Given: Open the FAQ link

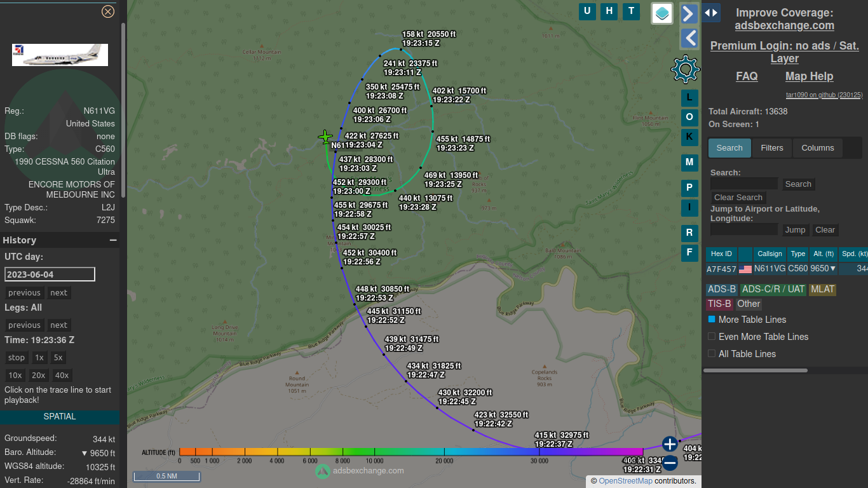Looking at the screenshot, I should [747, 76].
